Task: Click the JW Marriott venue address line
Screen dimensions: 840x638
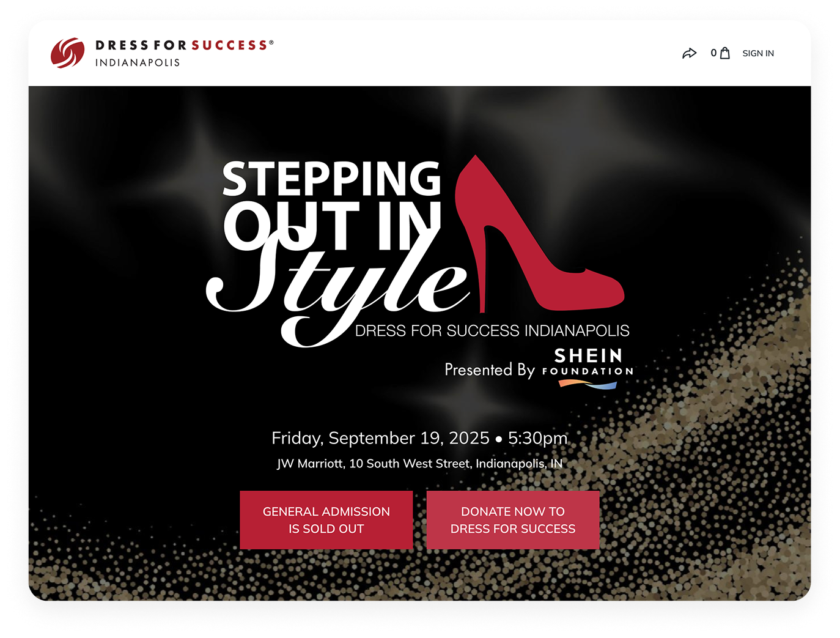Action: (x=419, y=464)
